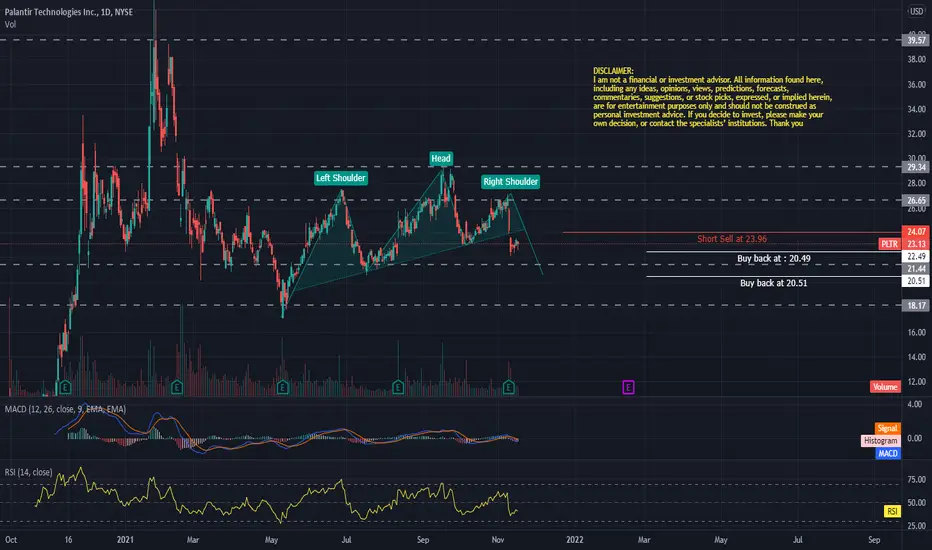Click the 39.57 price level label
This screenshot has height=550, width=932.
point(916,40)
